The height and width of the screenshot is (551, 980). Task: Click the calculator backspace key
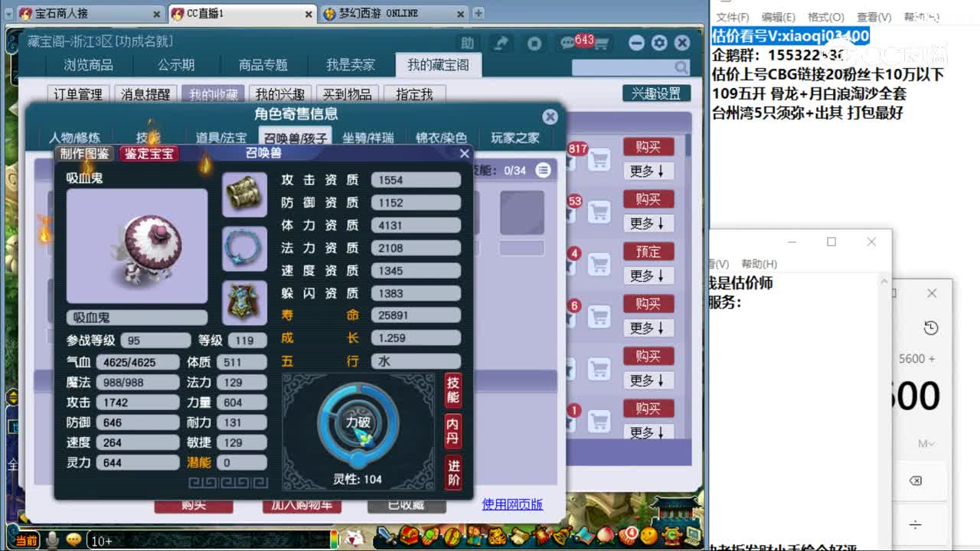916,481
